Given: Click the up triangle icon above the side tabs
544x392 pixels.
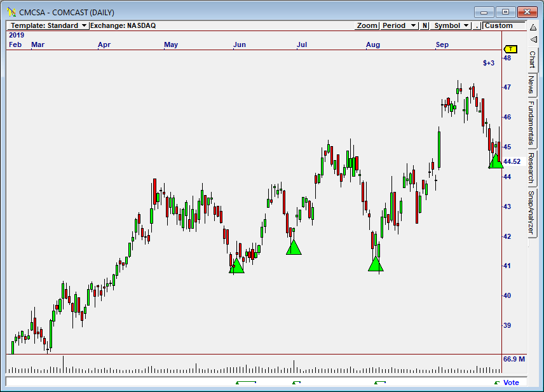Looking at the screenshot, I should pyautogui.click(x=533, y=27).
